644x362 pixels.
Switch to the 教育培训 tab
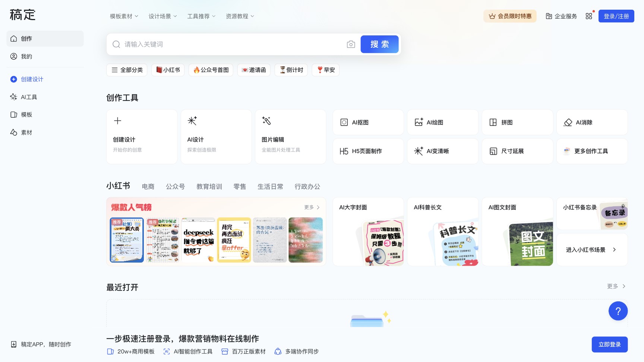209,187
